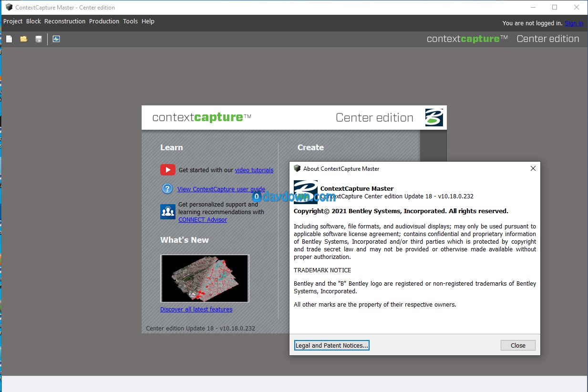Open a project using the folder icon
The height and width of the screenshot is (392, 588).
(x=23, y=39)
